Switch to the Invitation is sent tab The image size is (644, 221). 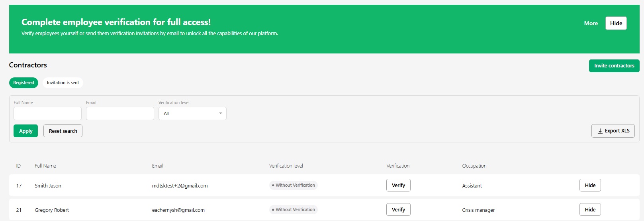pyautogui.click(x=63, y=83)
